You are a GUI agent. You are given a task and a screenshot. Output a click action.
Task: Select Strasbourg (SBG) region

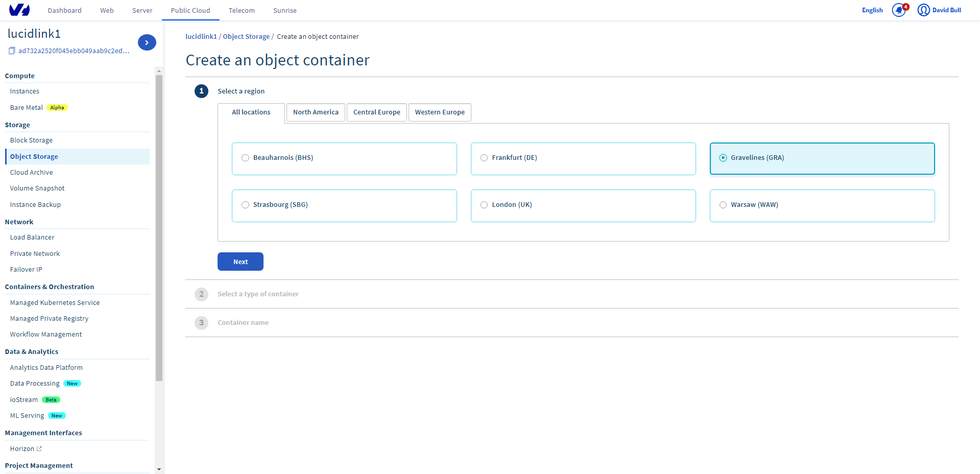pyautogui.click(x=344, y=205)
